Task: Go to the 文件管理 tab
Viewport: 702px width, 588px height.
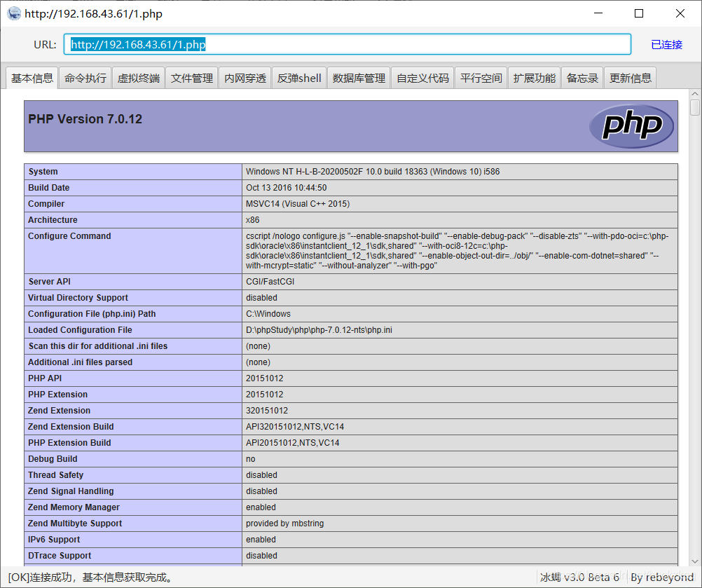Action: pos(192,78)
